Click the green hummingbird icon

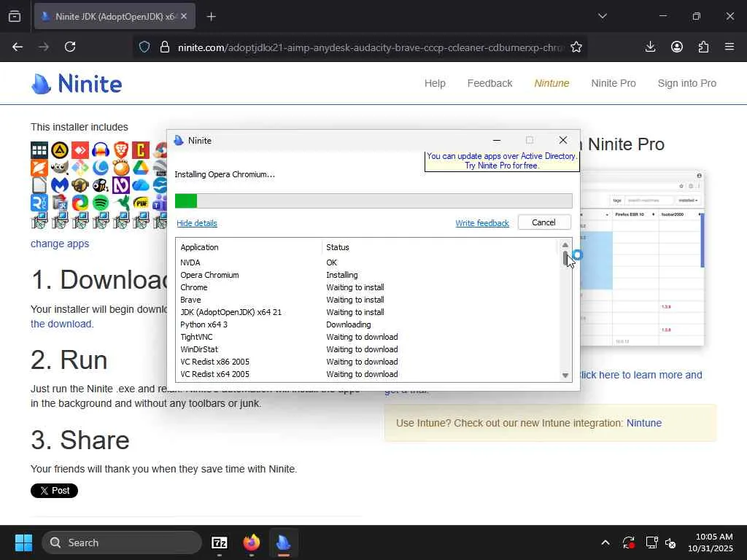click(121, 203)
